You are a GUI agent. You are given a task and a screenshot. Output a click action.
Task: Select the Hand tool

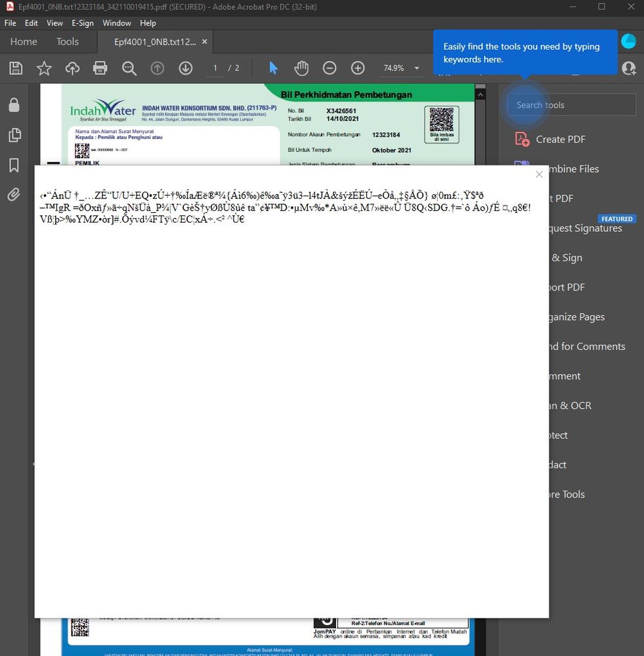[301, 68]
